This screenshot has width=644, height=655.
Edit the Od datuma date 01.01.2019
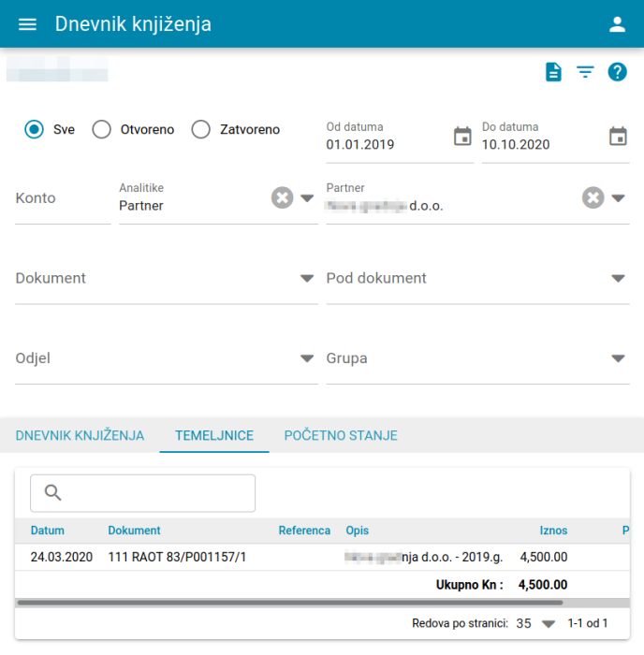[x=359, y=144]
